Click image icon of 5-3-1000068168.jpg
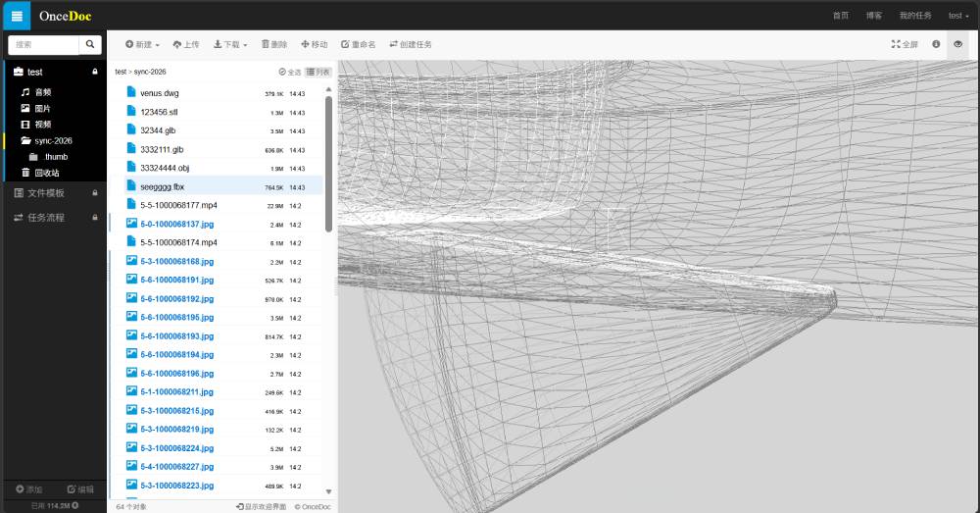The image size is (980, 513). pos(132,260)
